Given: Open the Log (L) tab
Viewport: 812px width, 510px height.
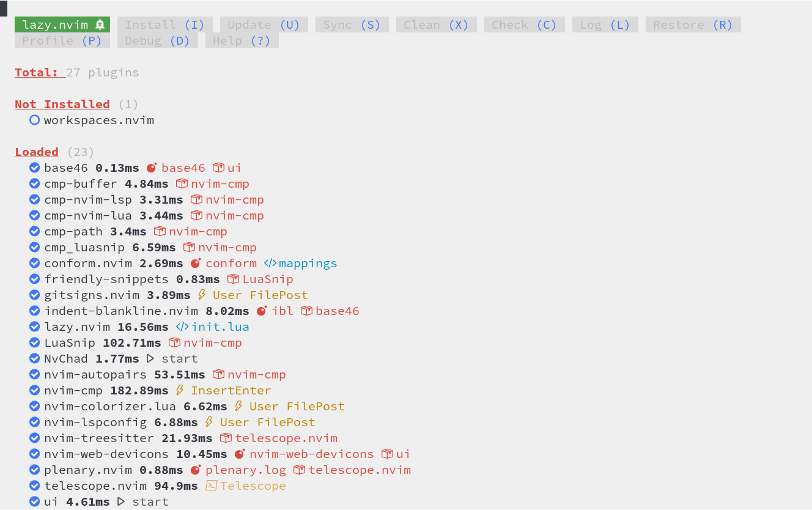Looking at the screenshot, I should pyautogui.click(x=605, y=25).
